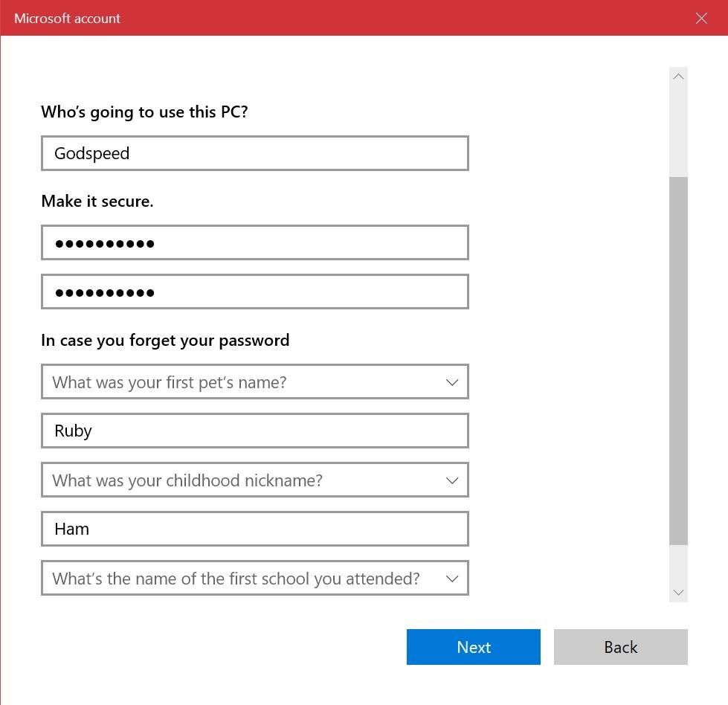Click the scrollbar up arrow

coord(678,76)
